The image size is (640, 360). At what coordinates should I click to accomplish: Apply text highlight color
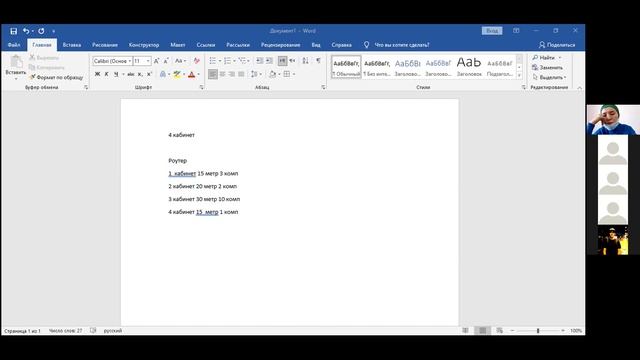tap(177, 74)
